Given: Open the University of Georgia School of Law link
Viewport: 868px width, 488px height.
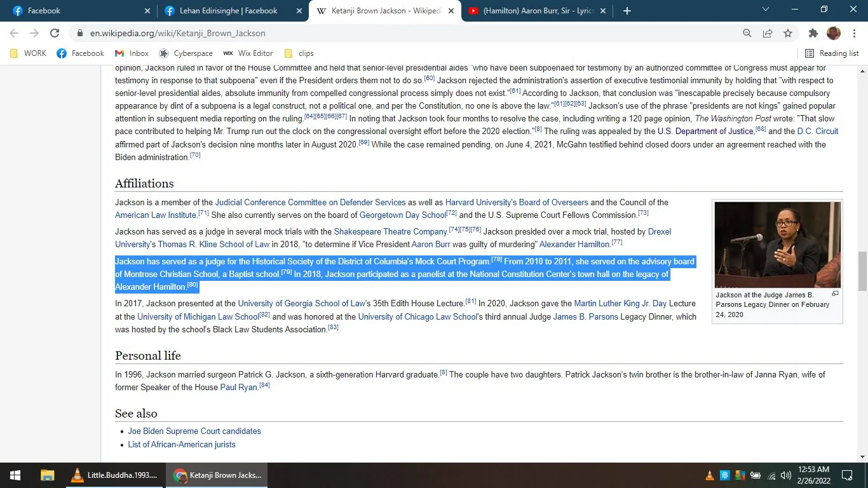Looking at the screenshot, I should pyautogui.click(x=302, y=304).
